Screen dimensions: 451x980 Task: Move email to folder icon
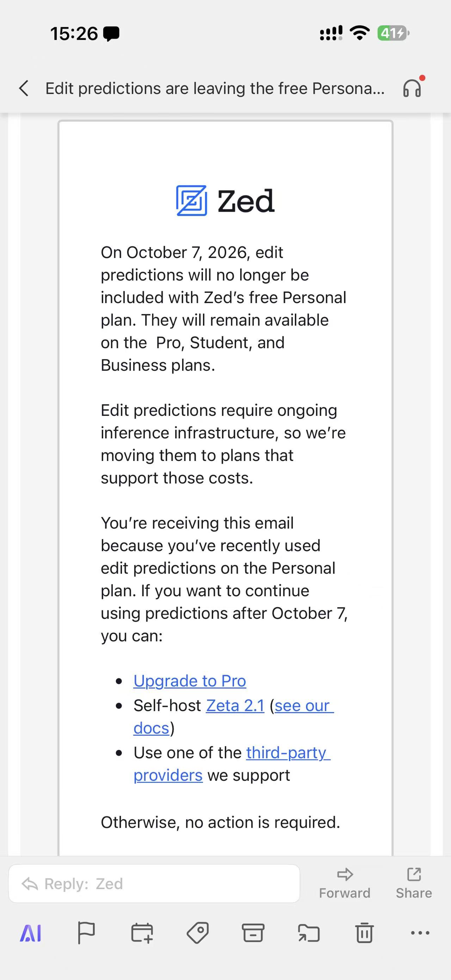coord(308,933)
